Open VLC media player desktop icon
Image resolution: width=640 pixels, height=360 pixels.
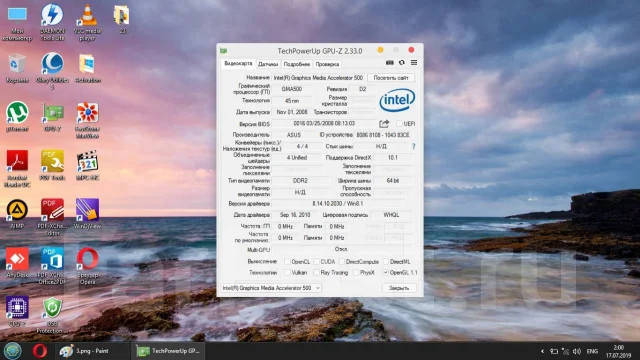[x=87, y=22]
